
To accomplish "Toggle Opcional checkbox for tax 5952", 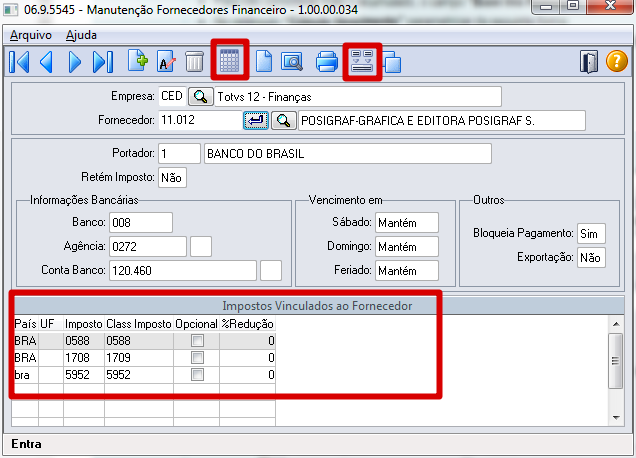I will 197,375.
